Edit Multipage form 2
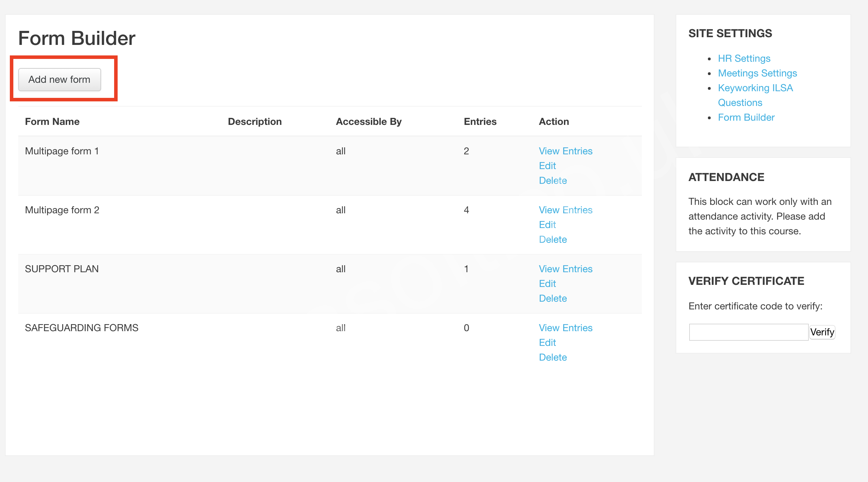This screenshot has height=482, width=868. click(x=547, y=225)
